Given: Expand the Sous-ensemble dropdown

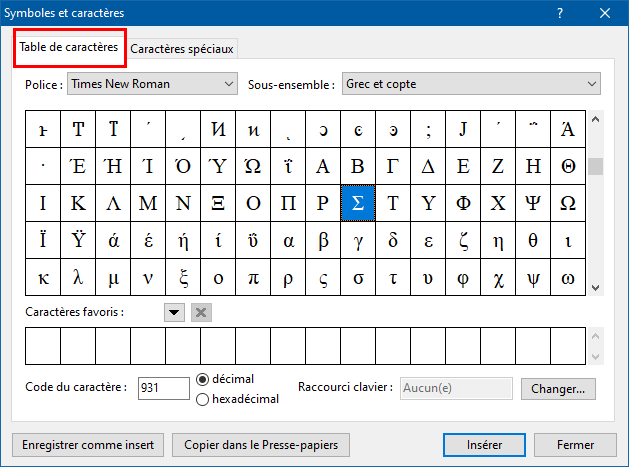Looking at the screenshot, I should coord(471,83).
